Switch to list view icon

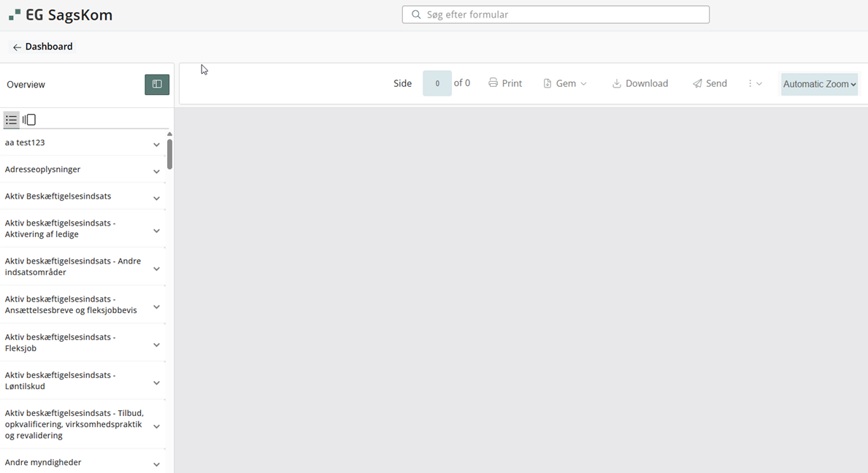coord(11,120)
